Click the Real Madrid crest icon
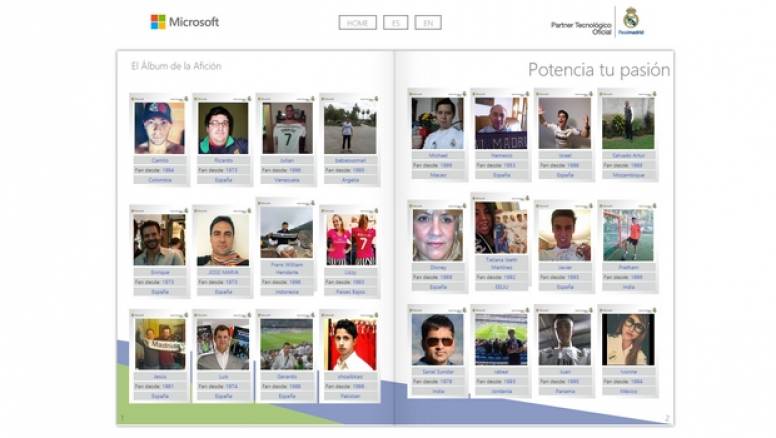 (x=630, y=18)
